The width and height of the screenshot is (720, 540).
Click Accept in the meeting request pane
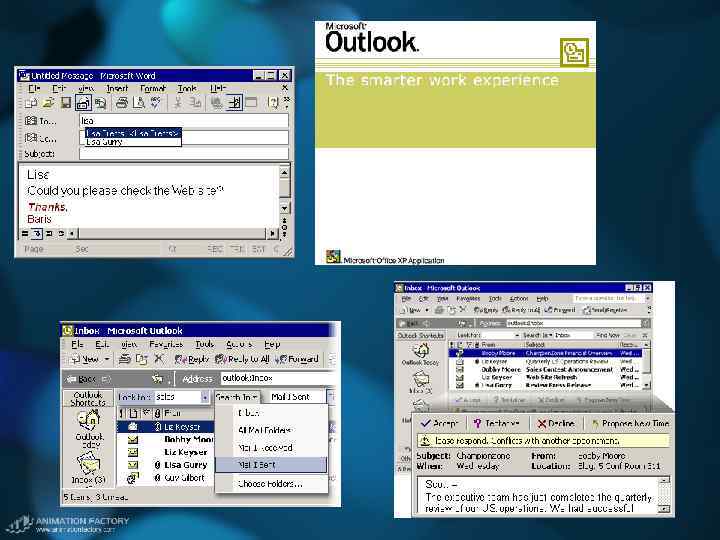pos(440,423)
